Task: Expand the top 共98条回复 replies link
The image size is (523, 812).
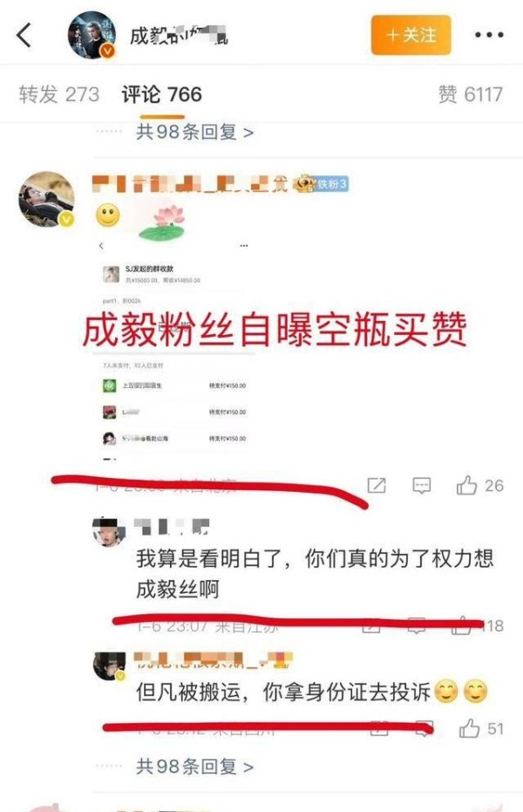Action: 194,132
